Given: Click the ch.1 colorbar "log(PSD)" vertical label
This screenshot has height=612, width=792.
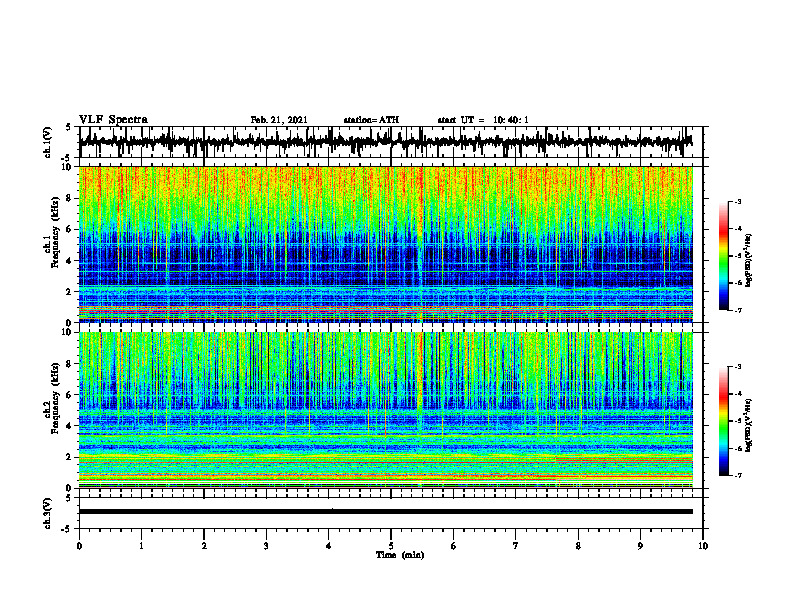Looking at the screenshot, I should click(x=749, y=260).
